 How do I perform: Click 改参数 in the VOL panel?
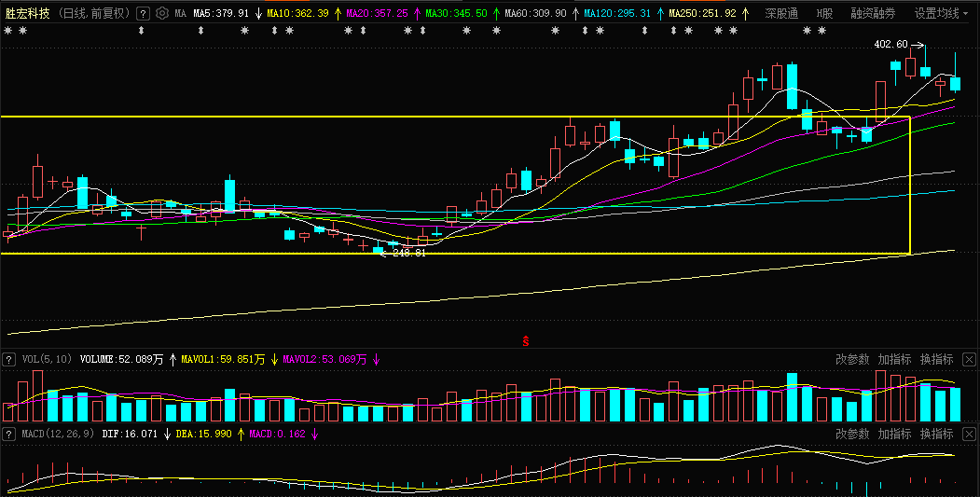[852, 360]
